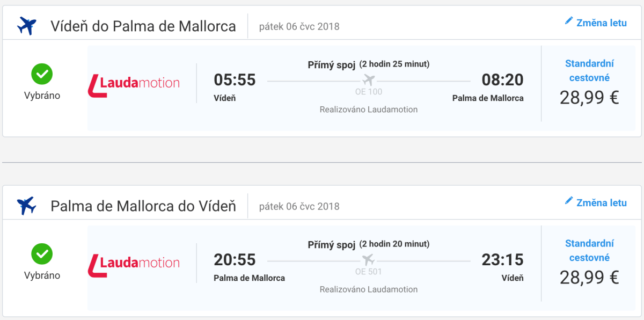Click the gray plane icon above OE 100

tap(368, 80)
